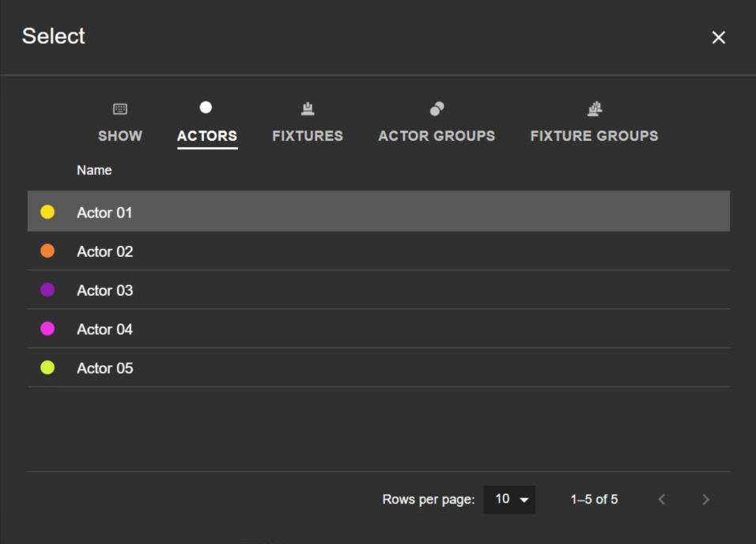Sort rows by the Name column header

(x=94, y=169)
